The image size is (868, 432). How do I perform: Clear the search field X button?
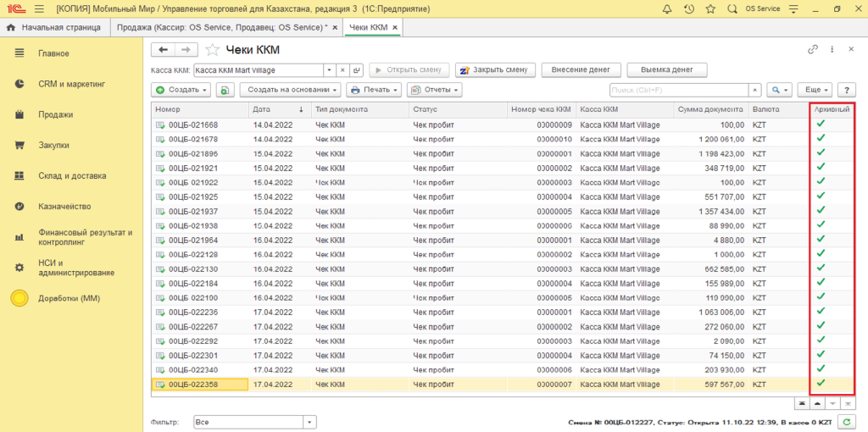755,90
